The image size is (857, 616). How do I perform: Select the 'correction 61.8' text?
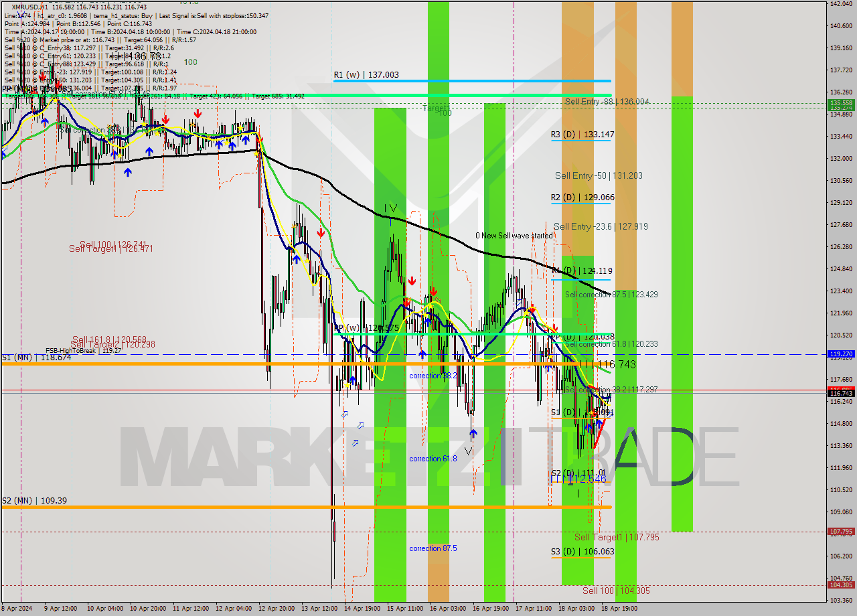[x=433, y=459]
